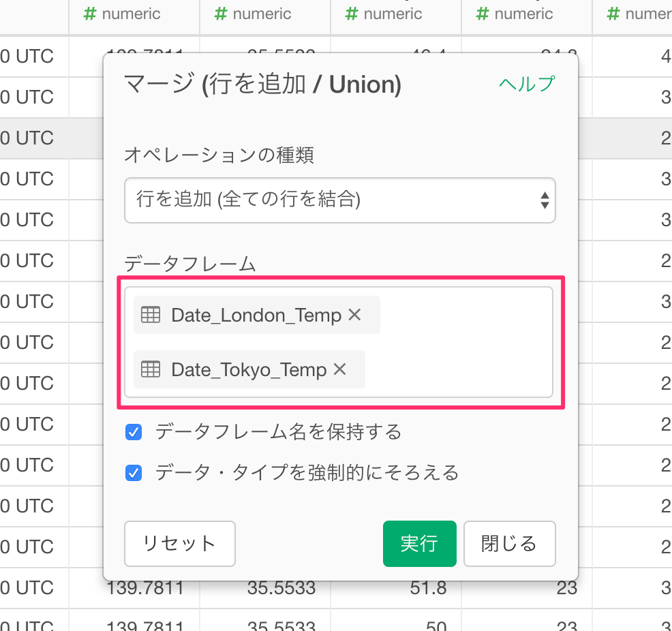The image size is (672, 631).
Task: Select the Date_Tokyo_Temp table icon
Action: tap(151, 369)
